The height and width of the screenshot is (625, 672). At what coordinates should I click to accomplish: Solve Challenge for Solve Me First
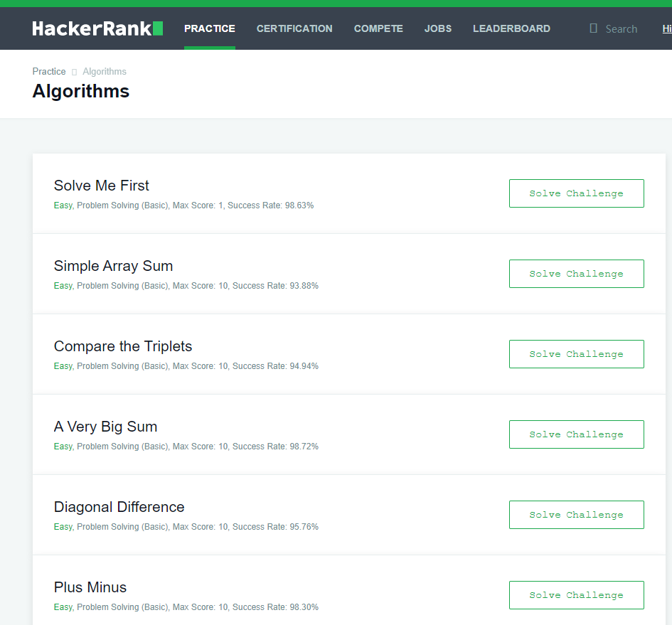pos(577,193)
